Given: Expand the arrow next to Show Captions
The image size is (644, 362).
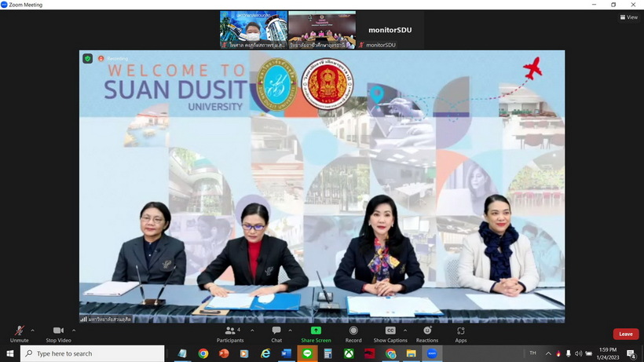Looking at the screenshot, I should [405, 331].
